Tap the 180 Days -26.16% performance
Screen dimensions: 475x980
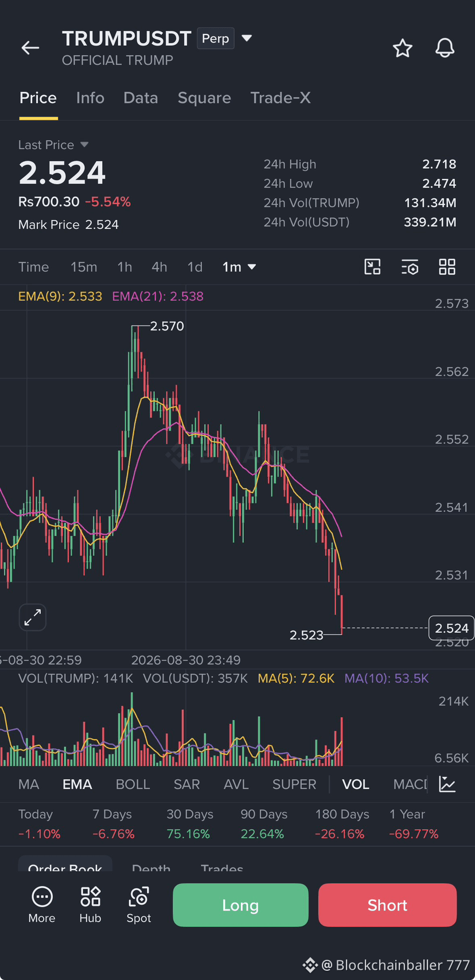tap(342, 824)
